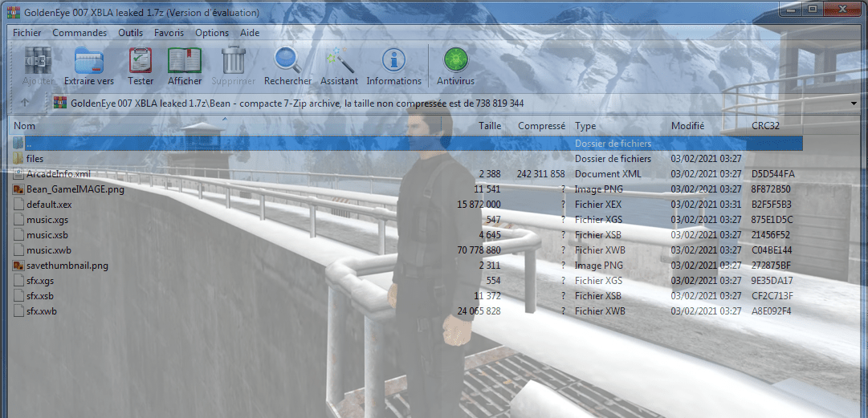
Task: Click the music.xsb file icon
Action: coord(18,234)
